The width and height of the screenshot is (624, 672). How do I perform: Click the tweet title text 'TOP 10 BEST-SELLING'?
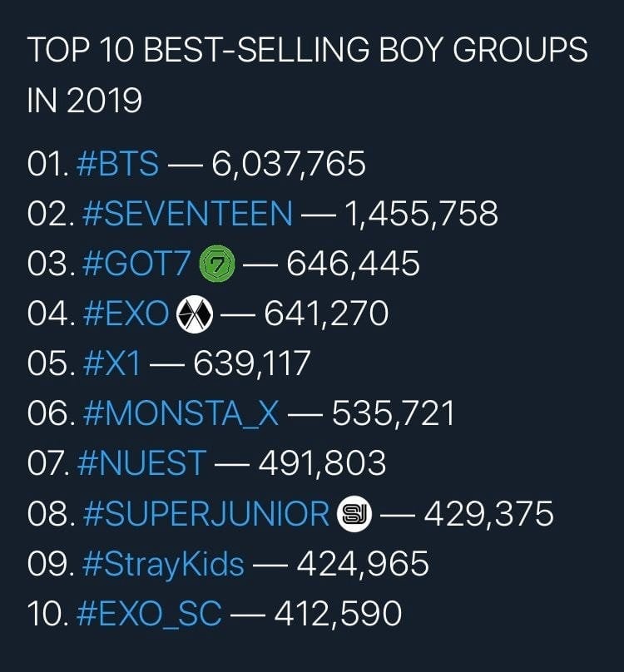coord(200,50)
